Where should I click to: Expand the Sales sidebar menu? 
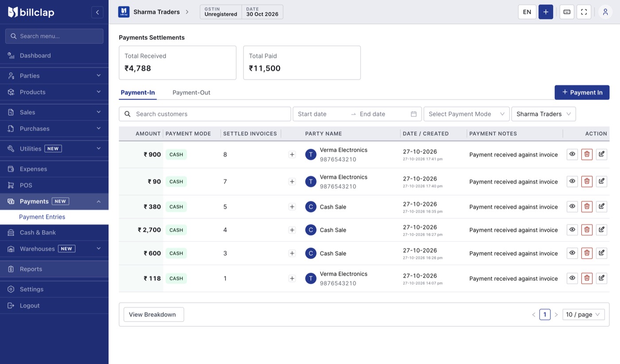[x=54, y=112]
